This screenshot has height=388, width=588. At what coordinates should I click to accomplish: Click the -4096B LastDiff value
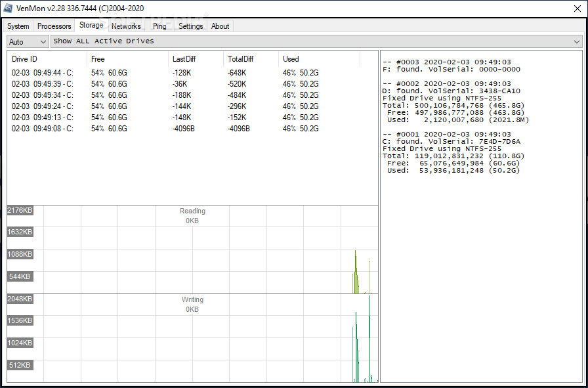pos(184,129)
